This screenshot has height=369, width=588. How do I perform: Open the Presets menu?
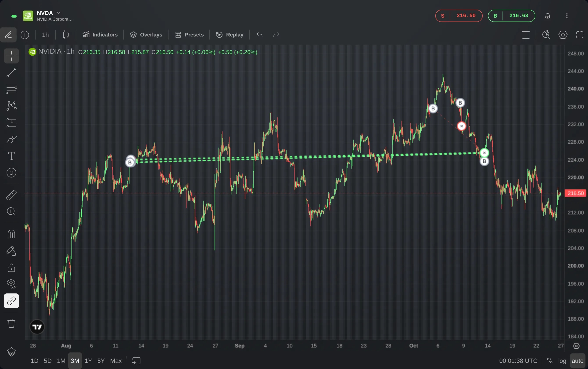189,35
